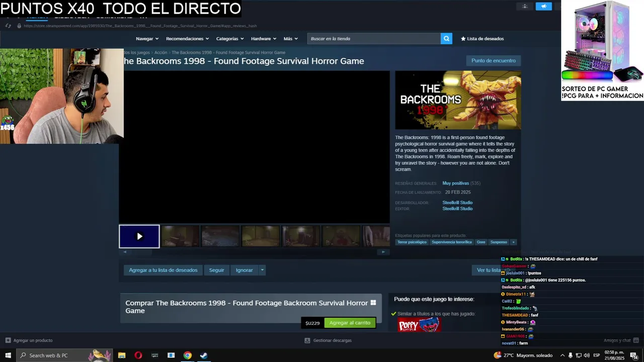The height and width of the screenshot is (362, 644).
Task: Select the fourth screenshot thumbnail after the video
Action: pyautogui.click(x=301, y=236)
